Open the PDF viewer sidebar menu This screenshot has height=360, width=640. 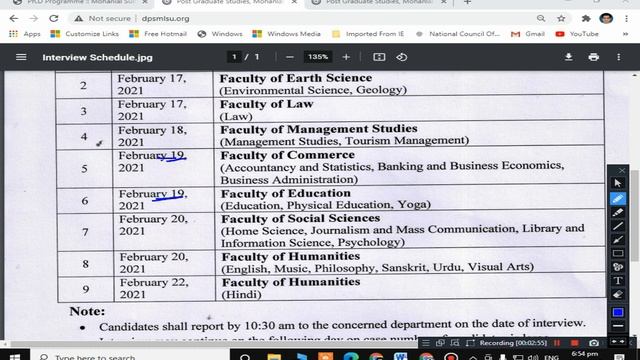pos(21,57)
